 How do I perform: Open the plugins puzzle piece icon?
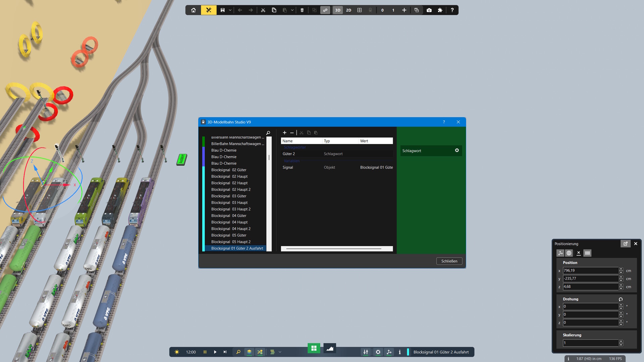point(440,10)
